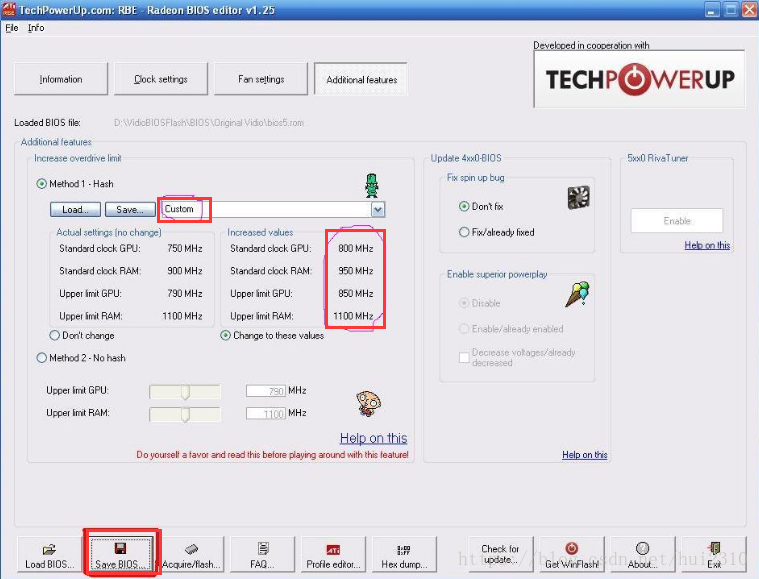Click the RivaTuner Enable button
The width and height of the screenshot is (759, 579).
[x=677, y=221]
